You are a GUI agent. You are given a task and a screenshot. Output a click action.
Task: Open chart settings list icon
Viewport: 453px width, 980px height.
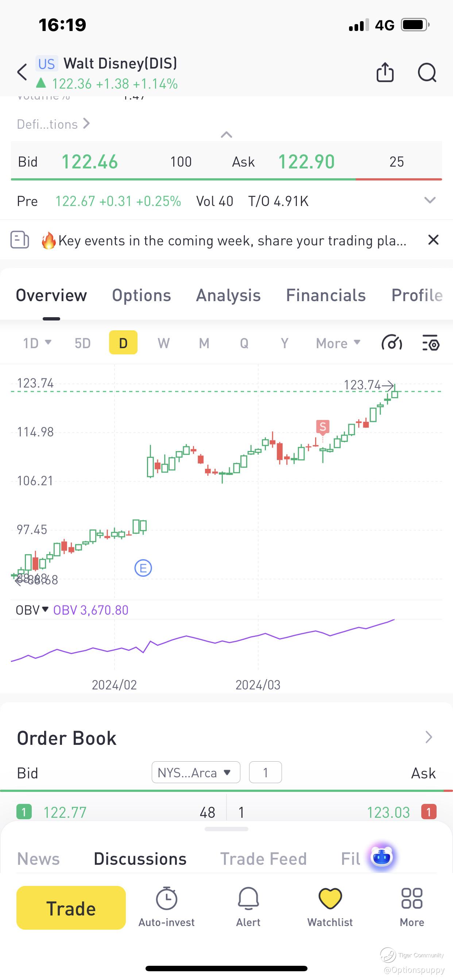[x=431, y=343]
